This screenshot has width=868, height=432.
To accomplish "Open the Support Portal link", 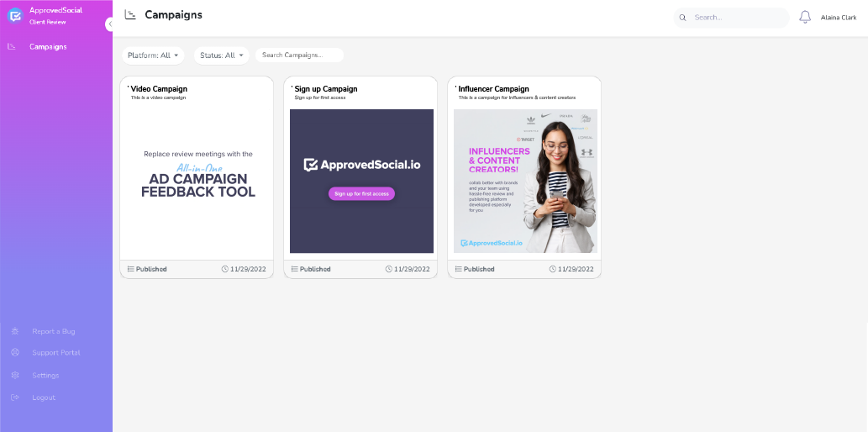I will coord(55,353).
